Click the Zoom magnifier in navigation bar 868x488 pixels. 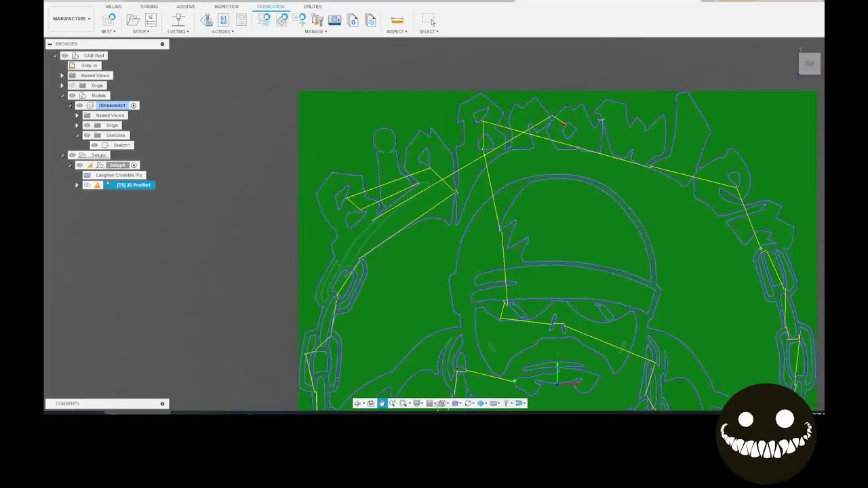(x=392, y=403)
